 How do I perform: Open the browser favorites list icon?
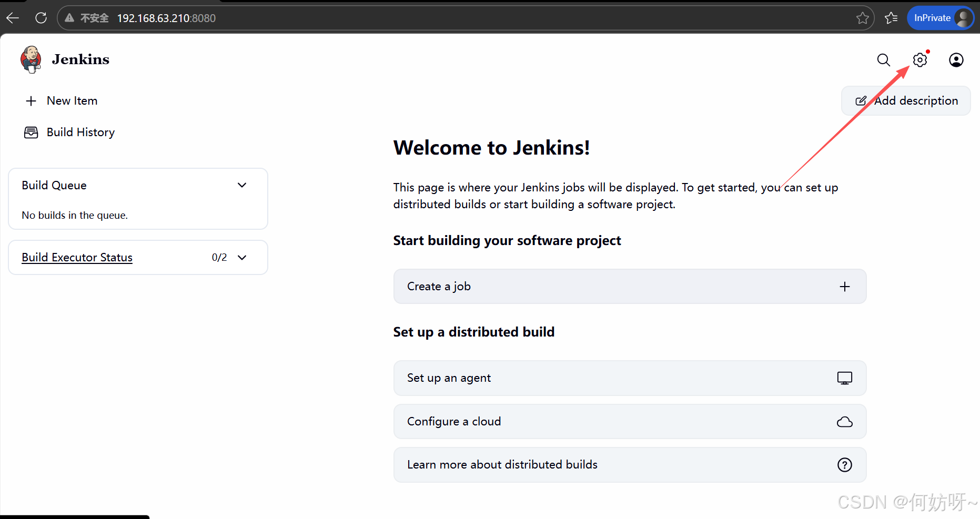pyautogui.click(x=891, y=18)
